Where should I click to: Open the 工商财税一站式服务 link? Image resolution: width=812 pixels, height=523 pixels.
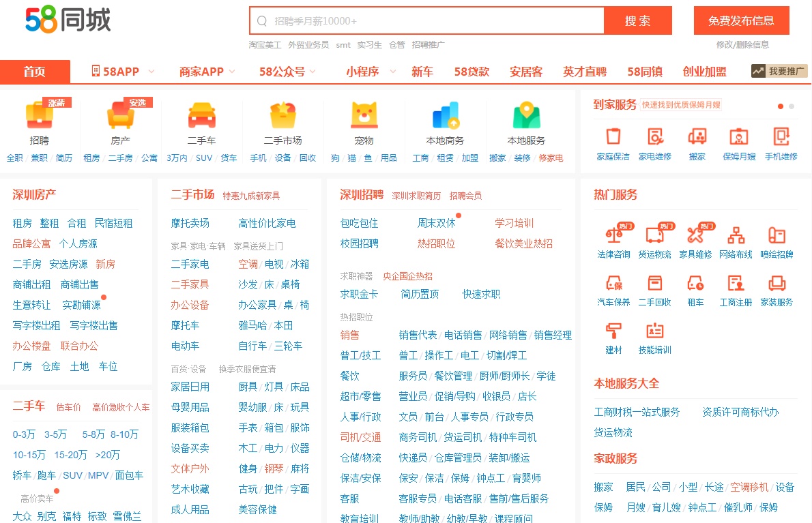[637, 412]
